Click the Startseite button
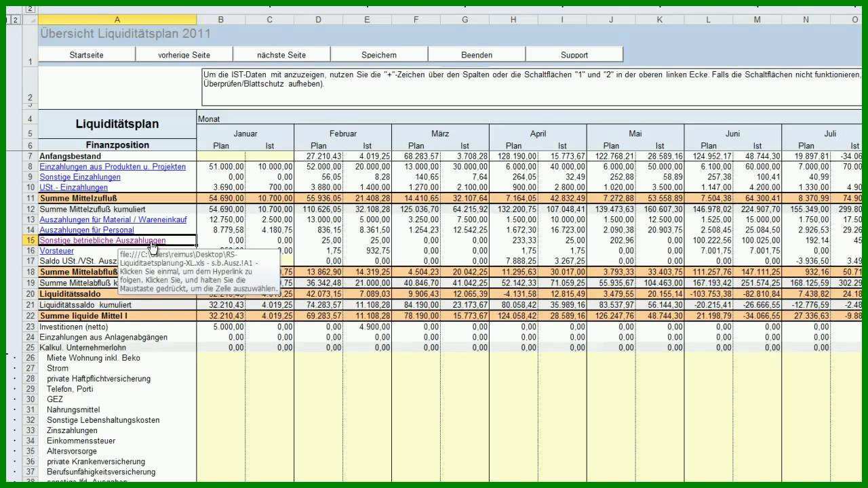Viewport: 868px width, 488px height. [87, 55]
